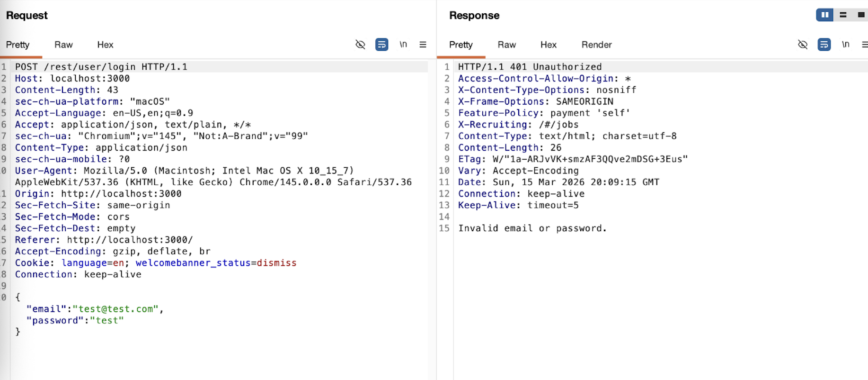Click the Sec-Fetch-Mode: cors header

[72, 217]
